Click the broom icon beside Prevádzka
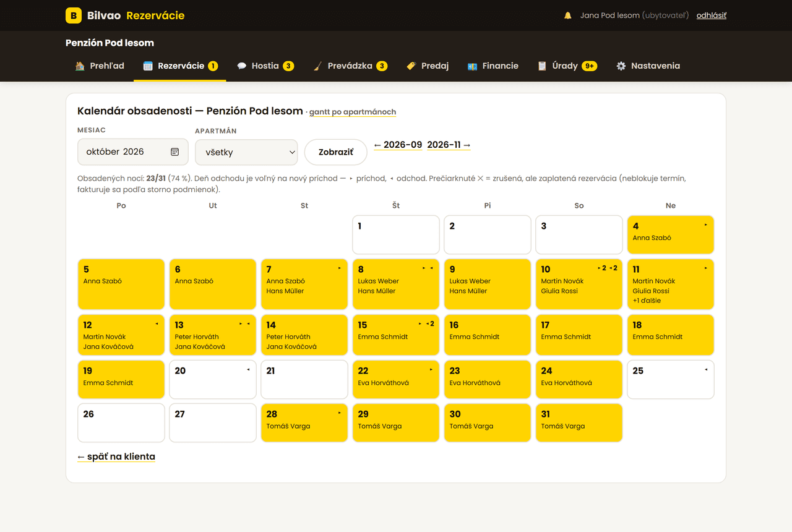 [317, 66]
